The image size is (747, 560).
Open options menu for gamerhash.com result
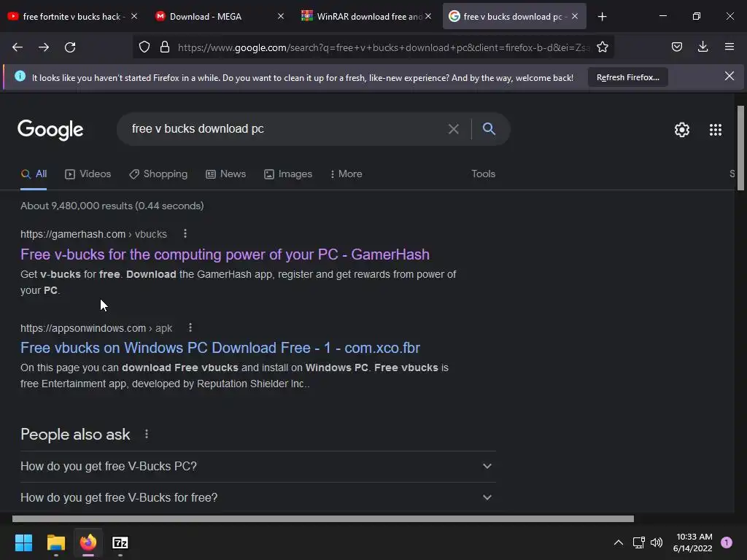click(185, 234)
